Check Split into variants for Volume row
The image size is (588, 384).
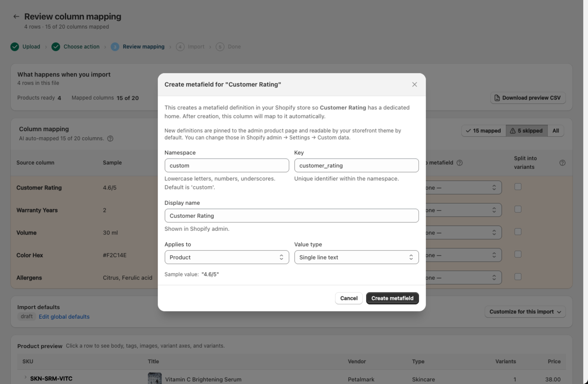click(518, 232)
